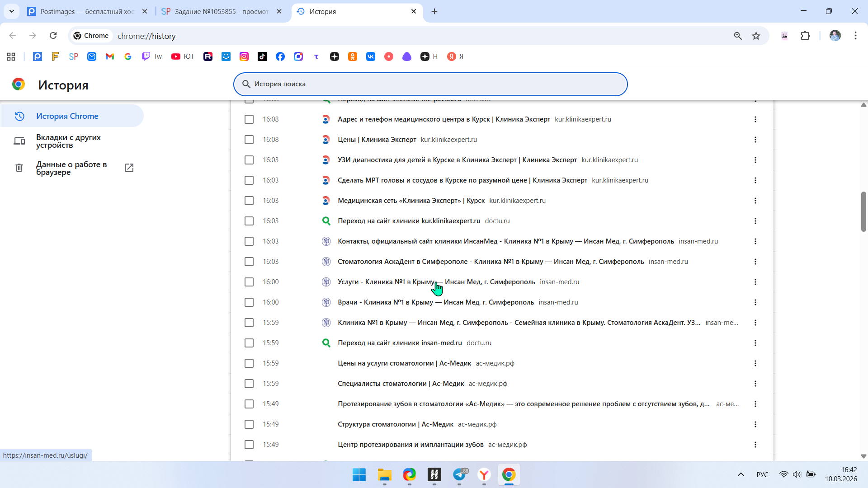Switch to the Postimages tab
This screenshot has height=488, width=868.
pyautogui.click(x=87, y=11)
